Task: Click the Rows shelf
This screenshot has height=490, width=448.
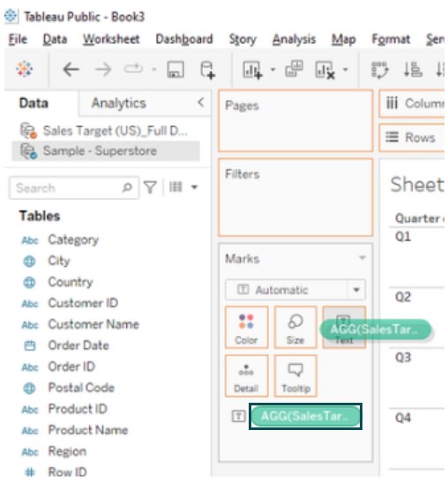Action: pyautogui.click(x=412, y=137)
